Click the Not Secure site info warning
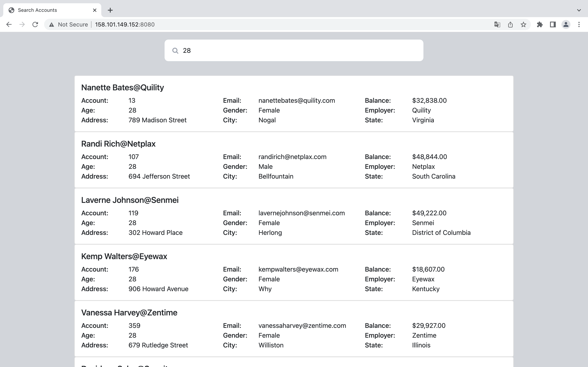The width and height of the screenshot is (588, 367). (x=69, y=24)
